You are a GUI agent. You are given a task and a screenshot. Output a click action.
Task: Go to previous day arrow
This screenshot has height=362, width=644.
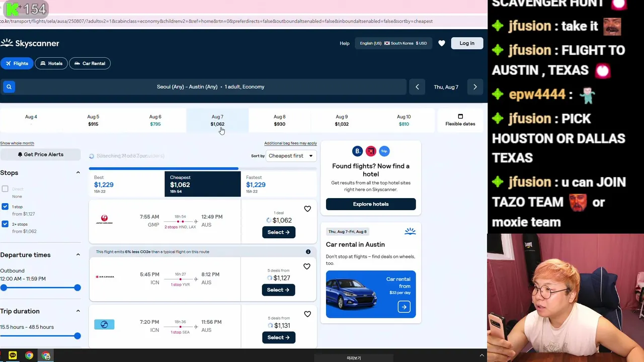tap(417, 87)
